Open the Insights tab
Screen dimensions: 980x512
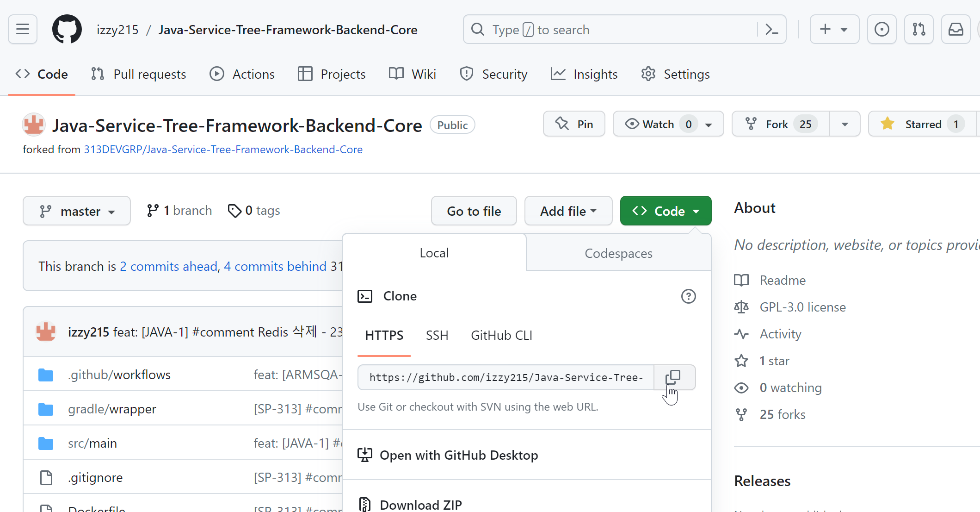(x=584, y=74)
